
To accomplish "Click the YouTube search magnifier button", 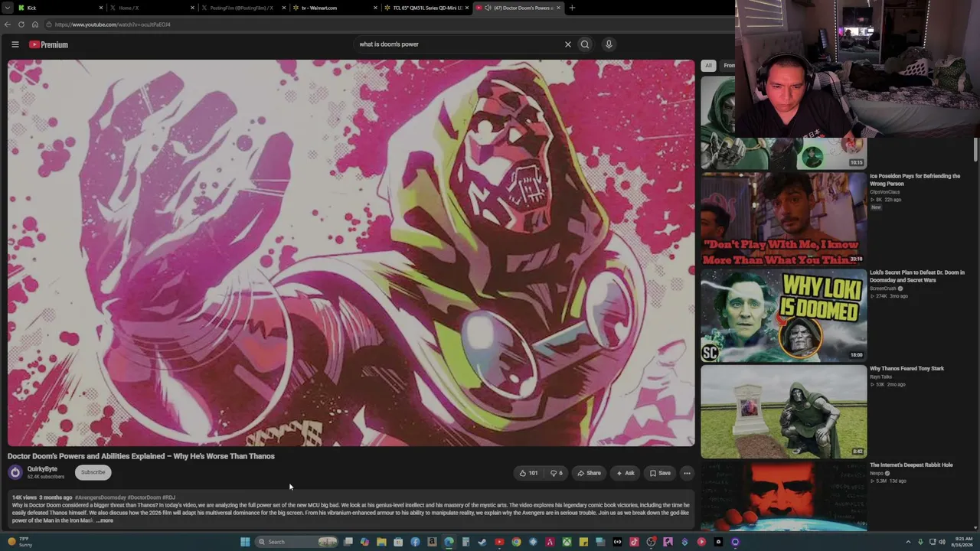I will pos(585,44).
